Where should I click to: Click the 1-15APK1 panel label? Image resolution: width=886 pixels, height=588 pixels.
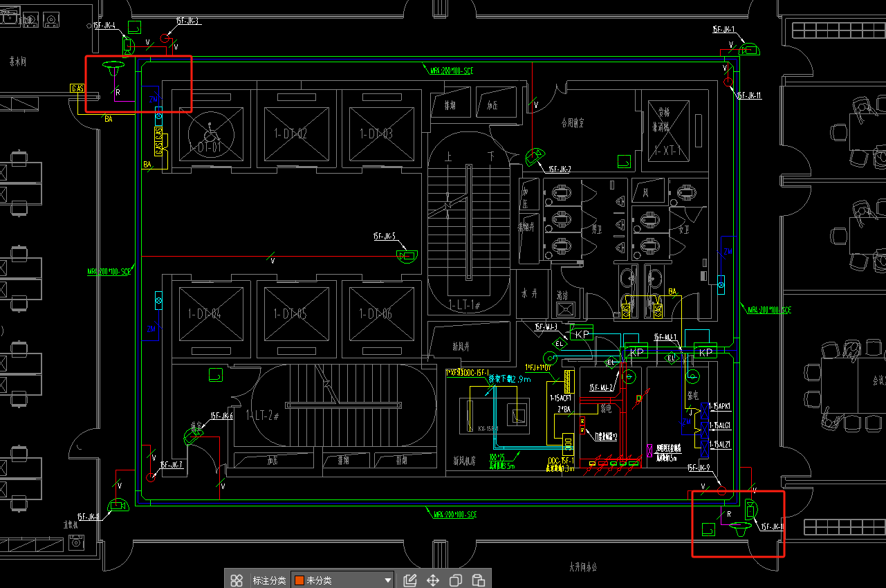(x=720, y=406)
